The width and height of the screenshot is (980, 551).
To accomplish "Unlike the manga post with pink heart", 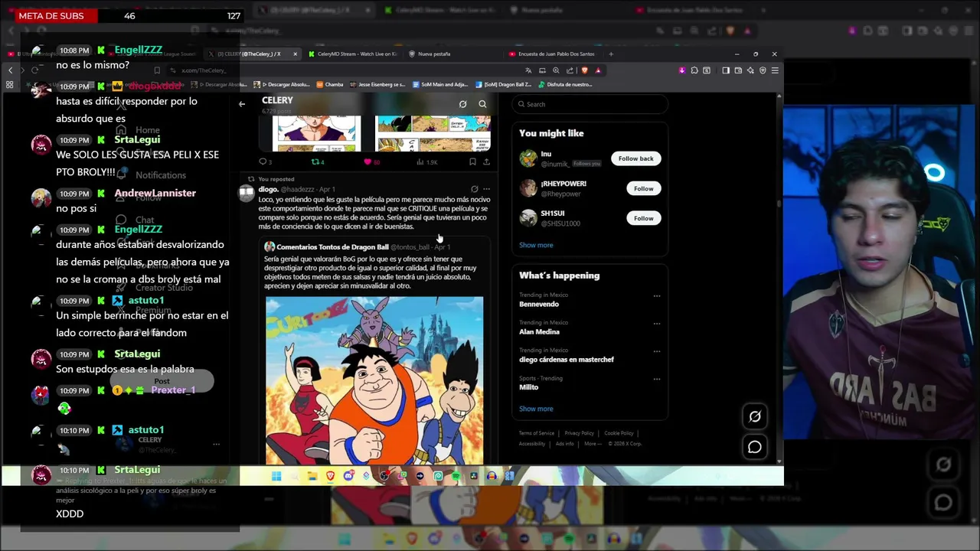I will (371, 161).
